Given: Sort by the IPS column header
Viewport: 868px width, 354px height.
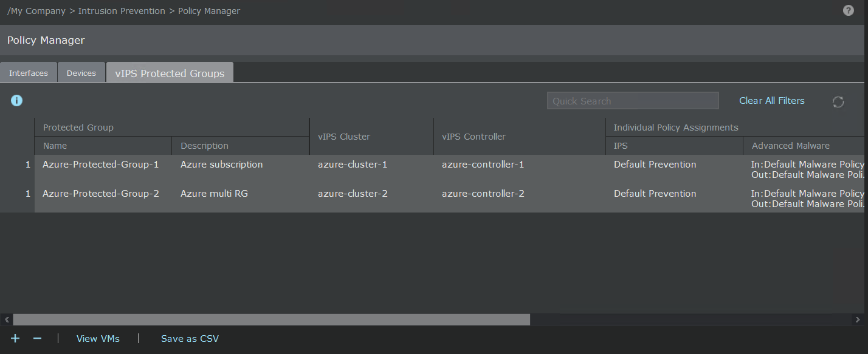Looking at the screenshot, I should pos(674,146).
